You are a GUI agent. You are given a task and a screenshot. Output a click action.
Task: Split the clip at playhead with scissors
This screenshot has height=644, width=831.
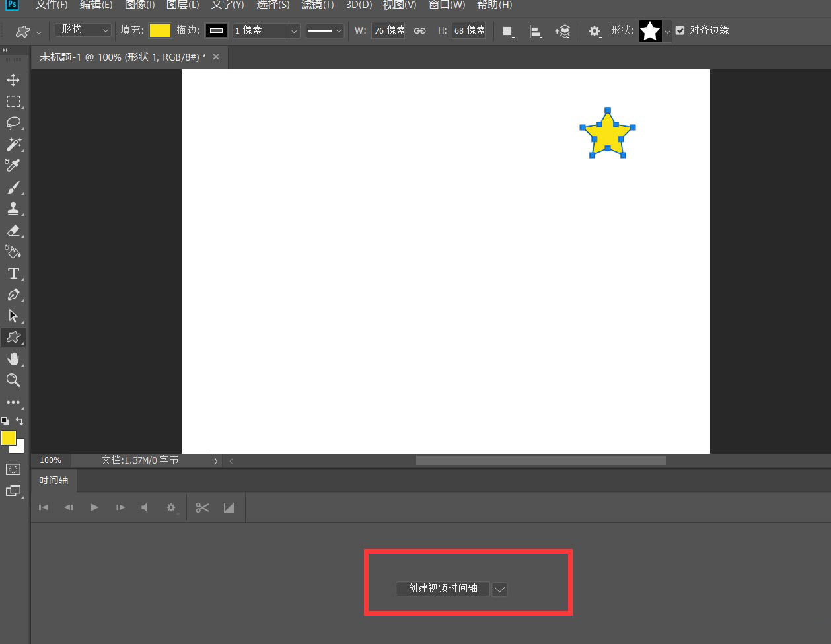pos(202,507)
